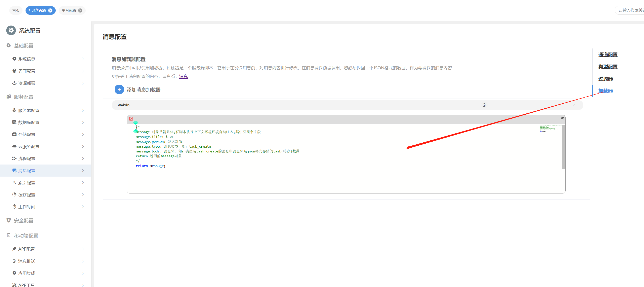Open 数据库配置 database icon item
The width and height of the screenshot is (644, 287).
[x=14, y=122]
